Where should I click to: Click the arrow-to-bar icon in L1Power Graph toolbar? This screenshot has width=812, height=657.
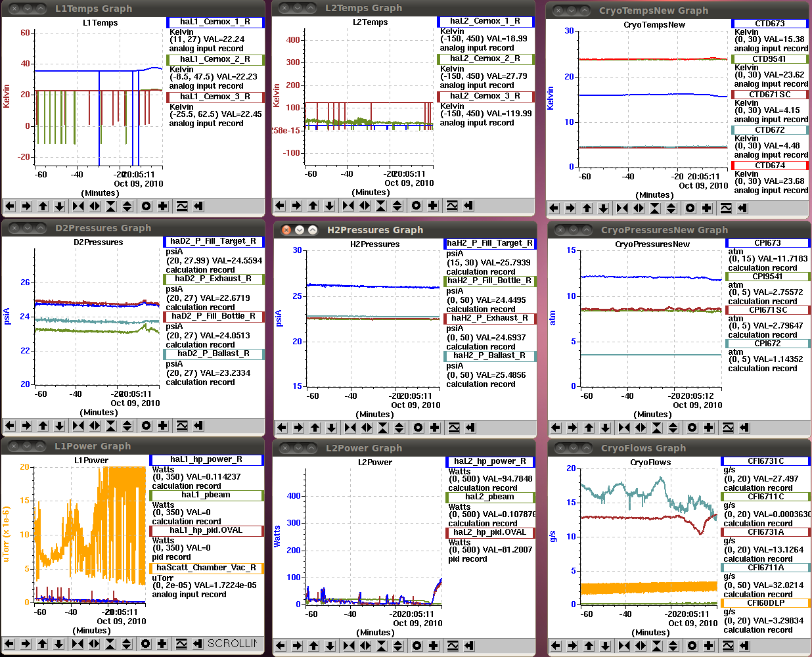coord(198,644)
